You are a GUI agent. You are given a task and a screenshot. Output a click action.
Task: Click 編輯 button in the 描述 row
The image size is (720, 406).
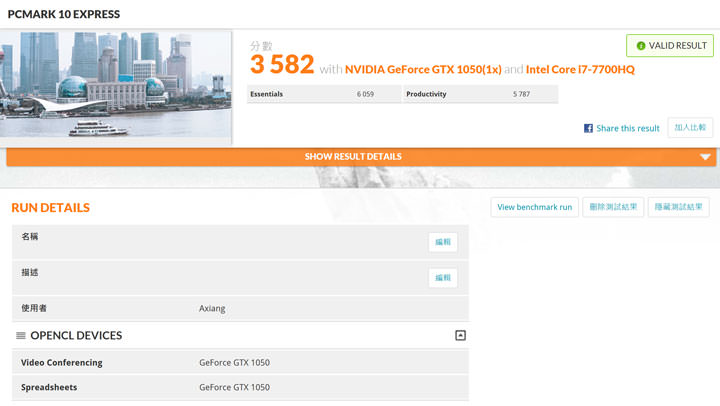click(x=443, y=277)
